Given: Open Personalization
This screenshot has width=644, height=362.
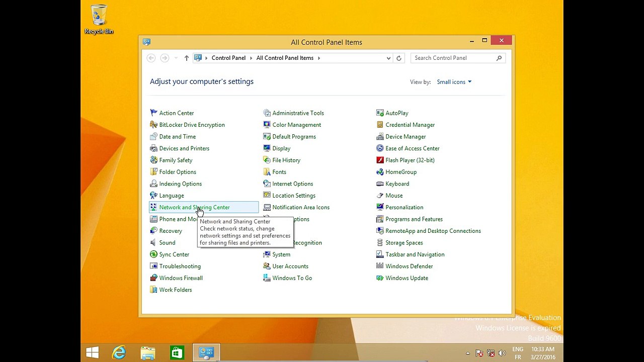Looking at the screenshot, I should (x=404, y=207).
